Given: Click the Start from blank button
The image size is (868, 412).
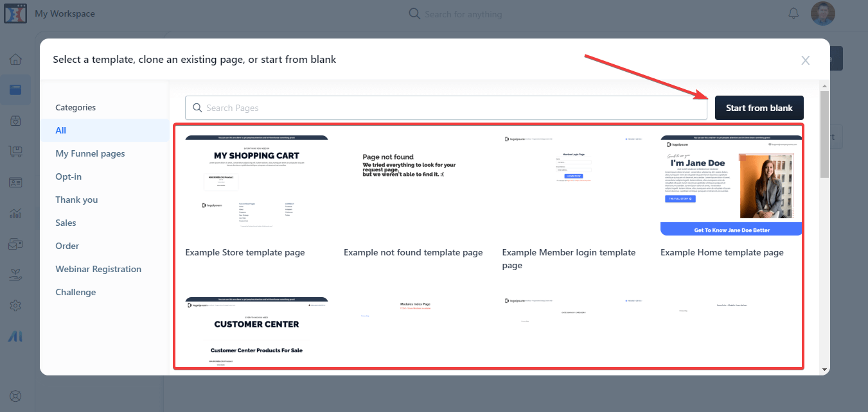Looking at the screenshot, I should coord(759,108).
